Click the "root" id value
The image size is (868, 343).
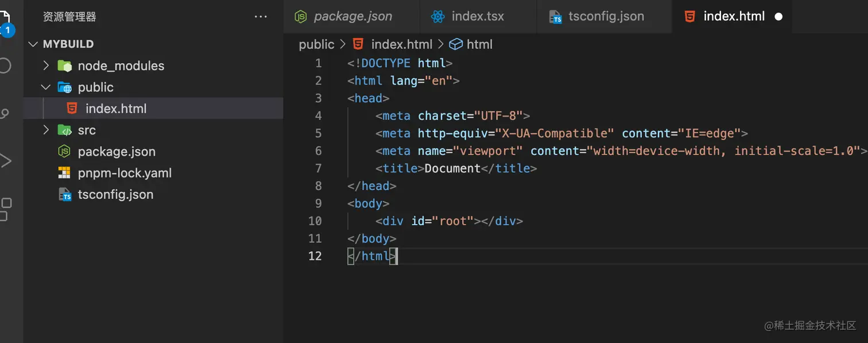(x=452, y=221)
